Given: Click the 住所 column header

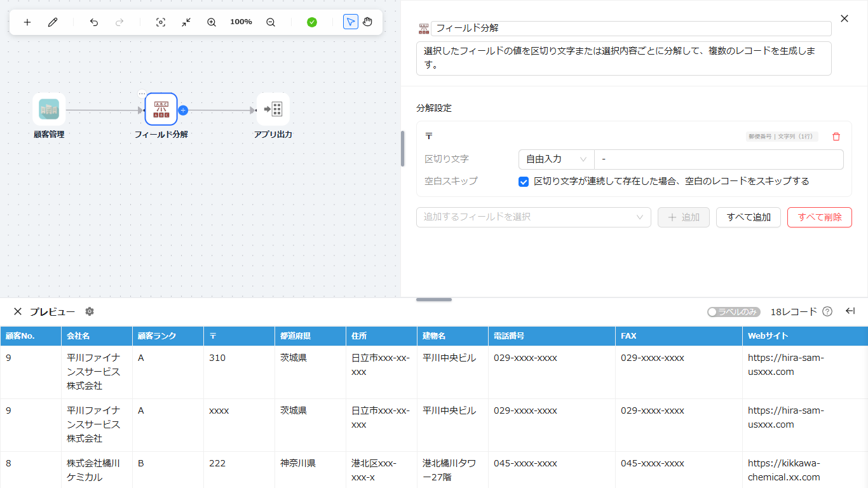Looking at the screenshot, I should 381,336.
